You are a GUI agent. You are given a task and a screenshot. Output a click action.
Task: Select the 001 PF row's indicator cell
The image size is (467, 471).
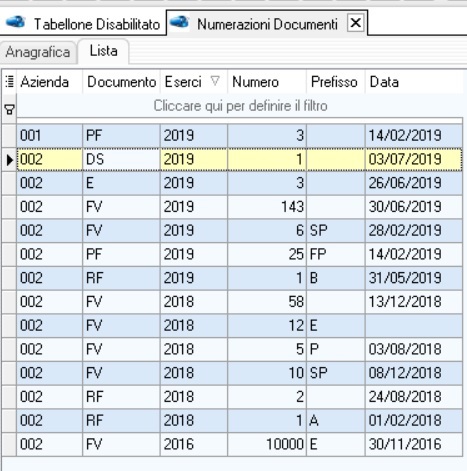click(x=9, y=136)
